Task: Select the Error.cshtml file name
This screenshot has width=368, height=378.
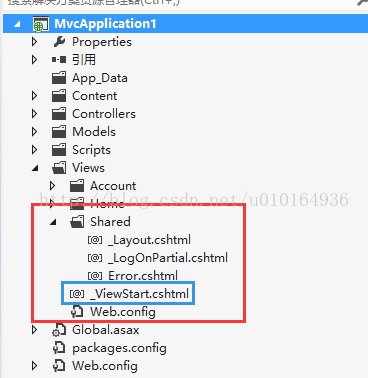Action: click(143, 276)
